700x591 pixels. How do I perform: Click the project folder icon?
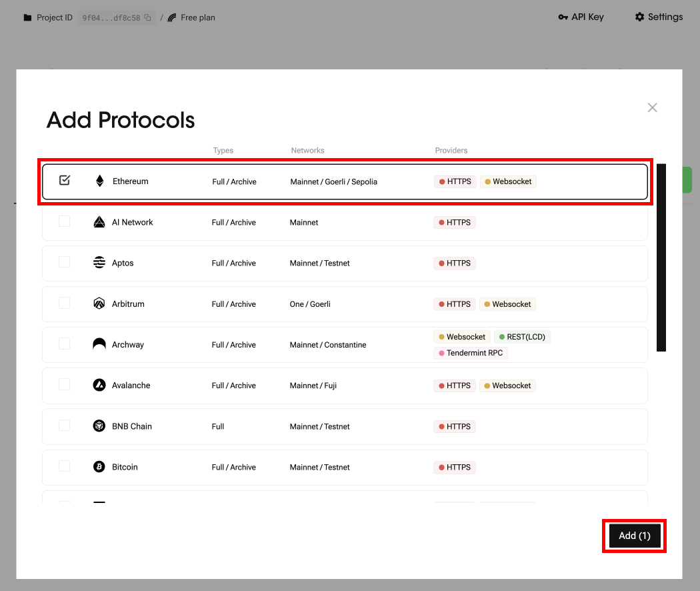tap(28, 17)
